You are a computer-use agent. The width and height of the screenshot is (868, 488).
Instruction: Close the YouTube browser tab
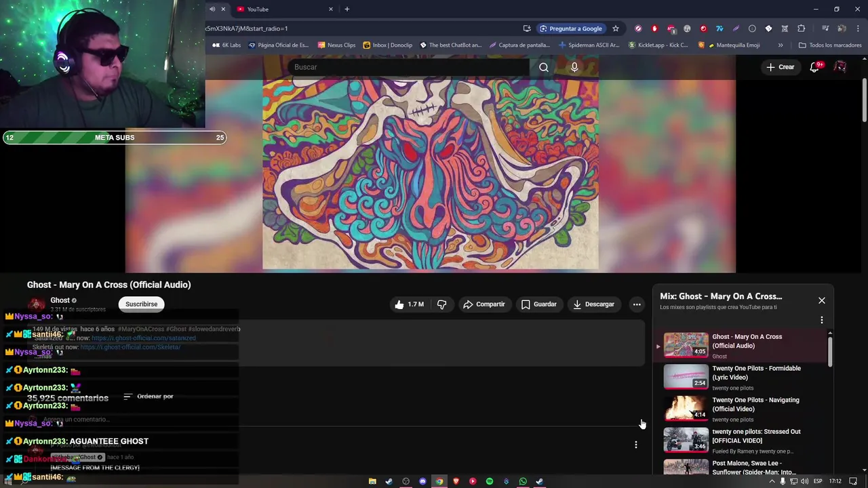(x=331, y=9)
